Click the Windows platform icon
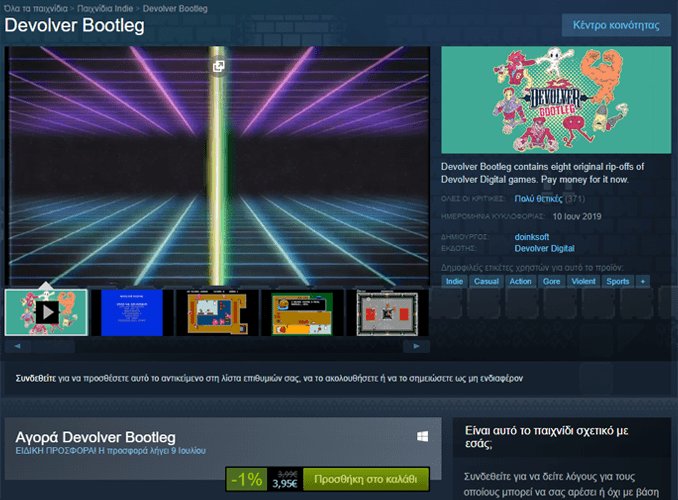The image size is (678, 500). tap(424, 437)
